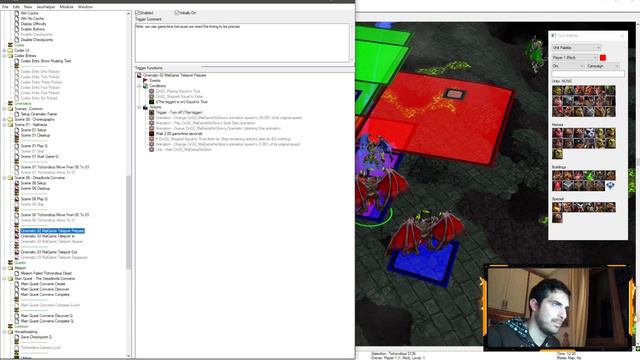Click the Save Checkpoint G trigger icon
Image resolution: width=640 pixels, height=360 pixels.
point(17,337)
